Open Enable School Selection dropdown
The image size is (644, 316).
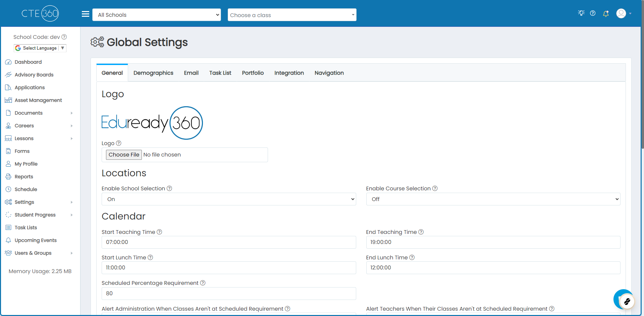click(229, 199)
